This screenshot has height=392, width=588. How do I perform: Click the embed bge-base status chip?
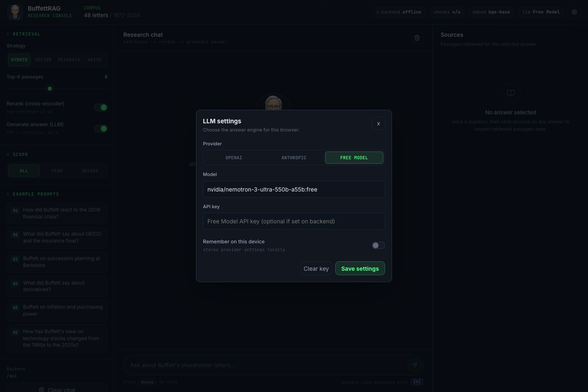click(491, 12)
